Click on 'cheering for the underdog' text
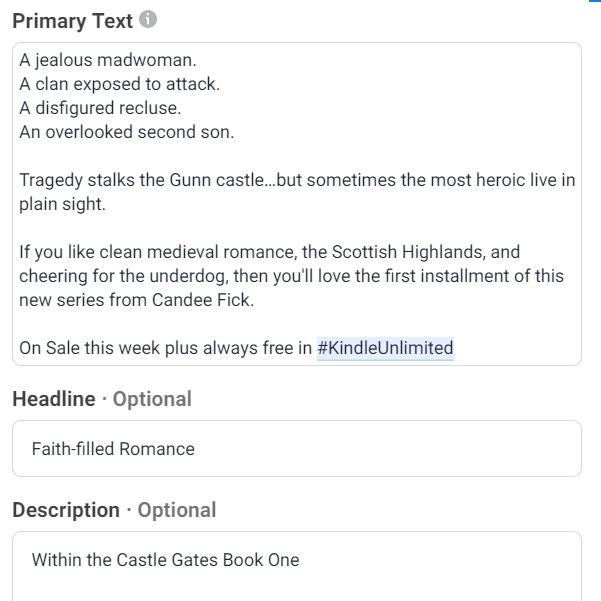The height and width of the screenshot is (601, 601). point(120,276)
